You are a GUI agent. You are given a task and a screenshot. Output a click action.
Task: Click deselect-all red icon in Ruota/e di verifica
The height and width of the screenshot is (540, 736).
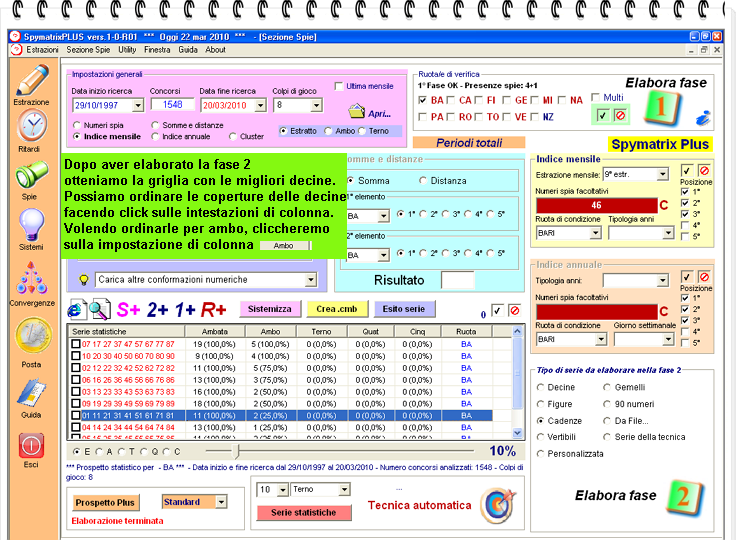[620, 115]
